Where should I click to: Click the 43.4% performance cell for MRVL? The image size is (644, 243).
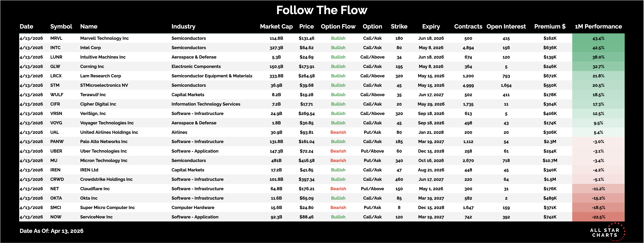(x=598, y=39)
